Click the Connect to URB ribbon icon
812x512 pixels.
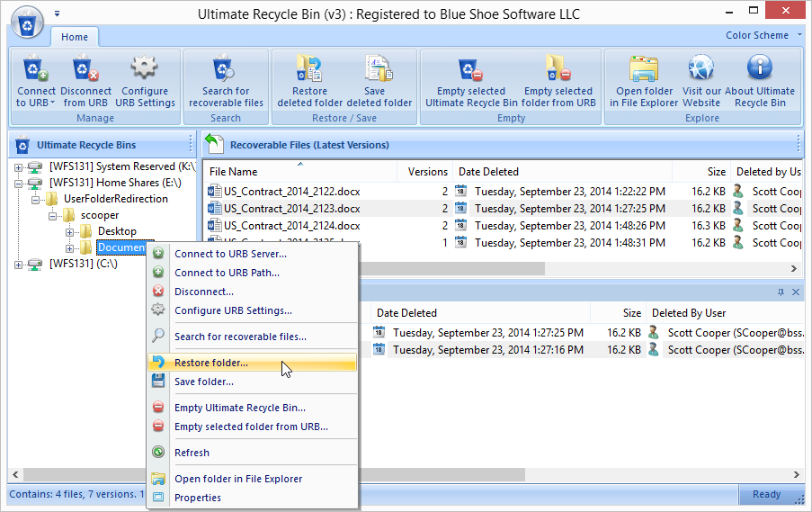pyautogui.click(x=36, y=69)
